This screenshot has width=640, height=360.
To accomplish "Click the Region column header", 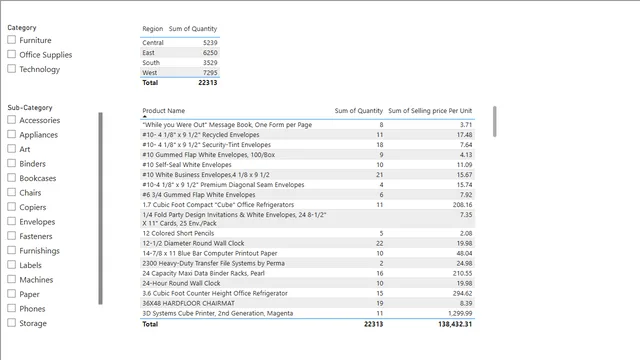I will tap(152, 29).
